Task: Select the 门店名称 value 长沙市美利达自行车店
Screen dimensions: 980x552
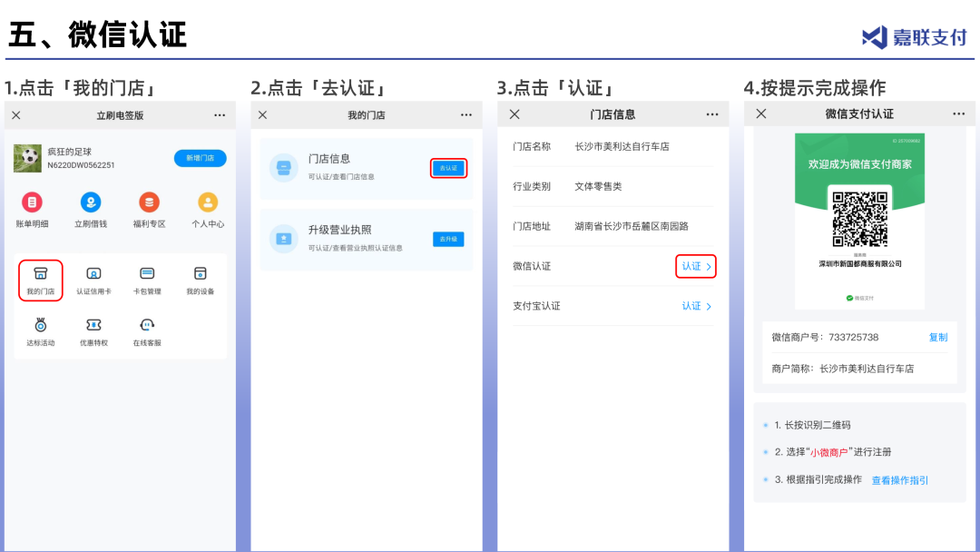Action: [622, 146]
